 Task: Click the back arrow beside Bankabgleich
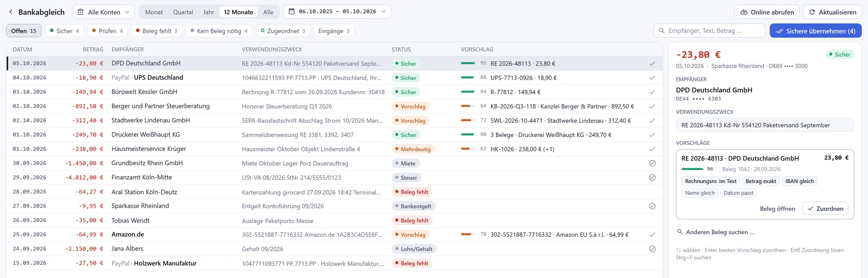click(x=11, y=12)
